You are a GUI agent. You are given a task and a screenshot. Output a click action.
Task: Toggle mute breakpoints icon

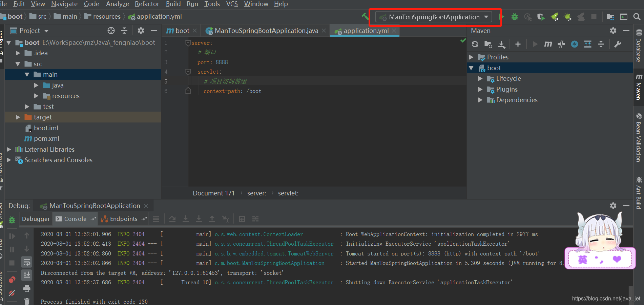pyautogui.click(x=12, y=293)
